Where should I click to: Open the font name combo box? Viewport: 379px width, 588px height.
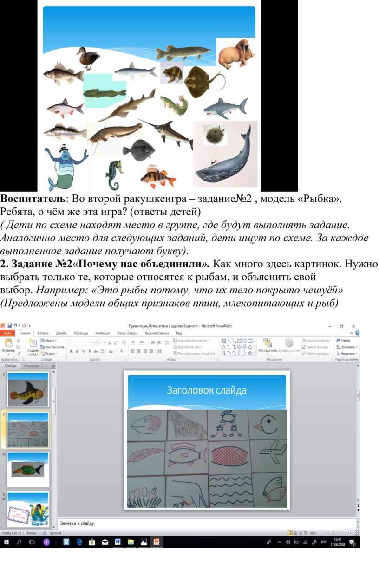pyautogui.click(x=81, y=342)
